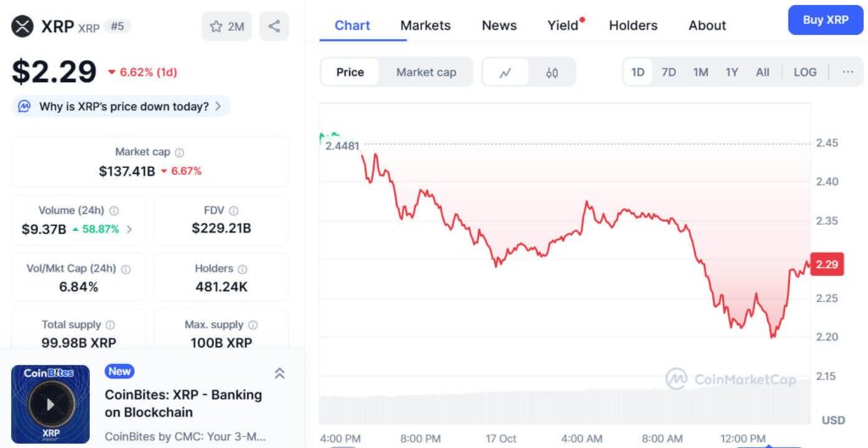
Task: Switch to the Markets tab
Action: click(x=426, y=25)
